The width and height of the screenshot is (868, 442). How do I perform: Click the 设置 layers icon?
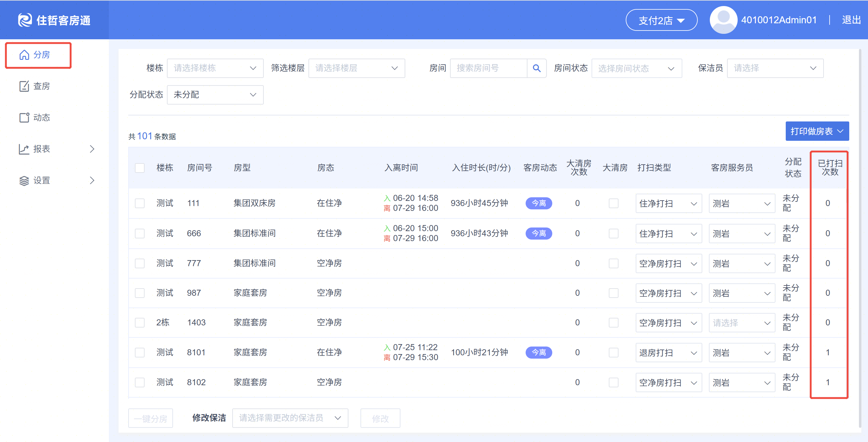24,181
